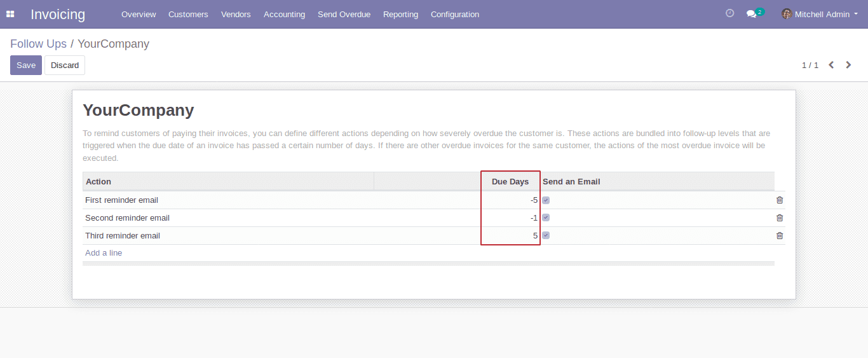Open the conversations chat icon
Image resolution: width=868 pixels, height=358 pixels.
pos(751,14)
